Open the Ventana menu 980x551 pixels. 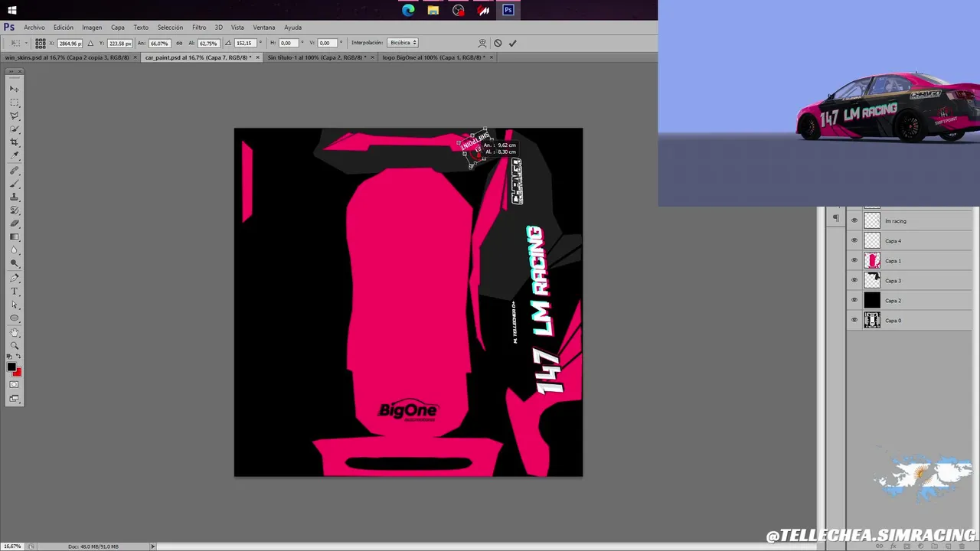coord(263,28)
